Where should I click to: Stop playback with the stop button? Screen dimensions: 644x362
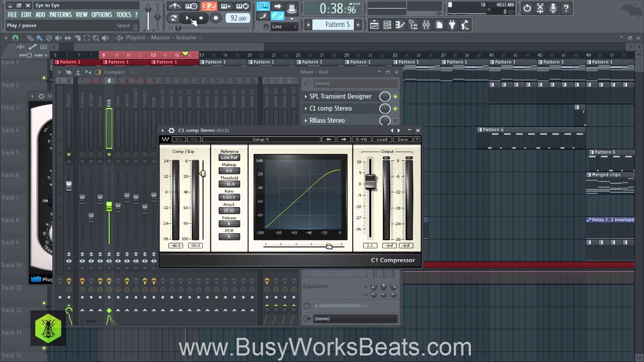[x=201, y=18]
